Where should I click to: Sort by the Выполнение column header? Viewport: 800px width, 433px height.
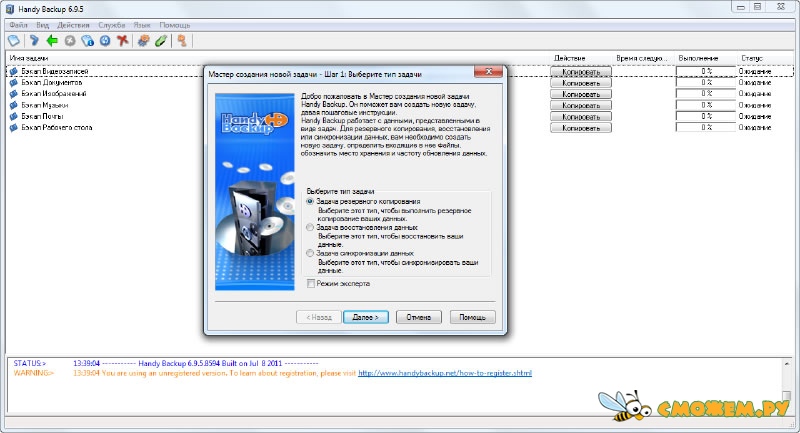coord(706,58)
